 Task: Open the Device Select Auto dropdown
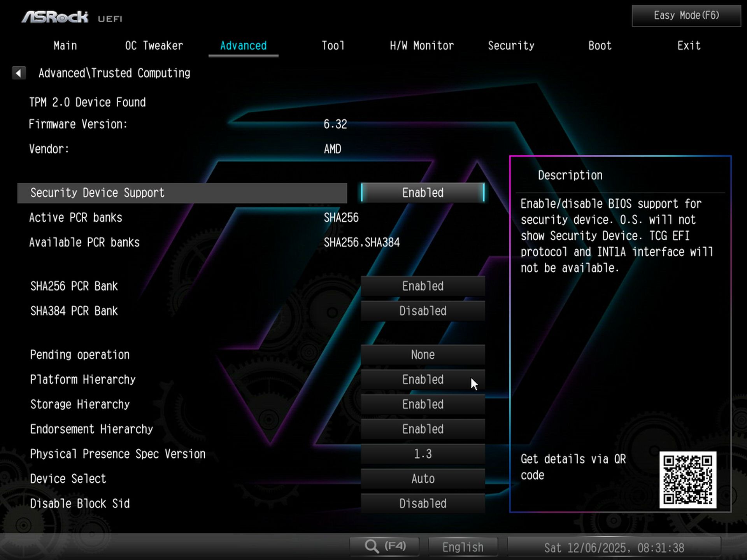pyautogui.click(x=423, y=479)
